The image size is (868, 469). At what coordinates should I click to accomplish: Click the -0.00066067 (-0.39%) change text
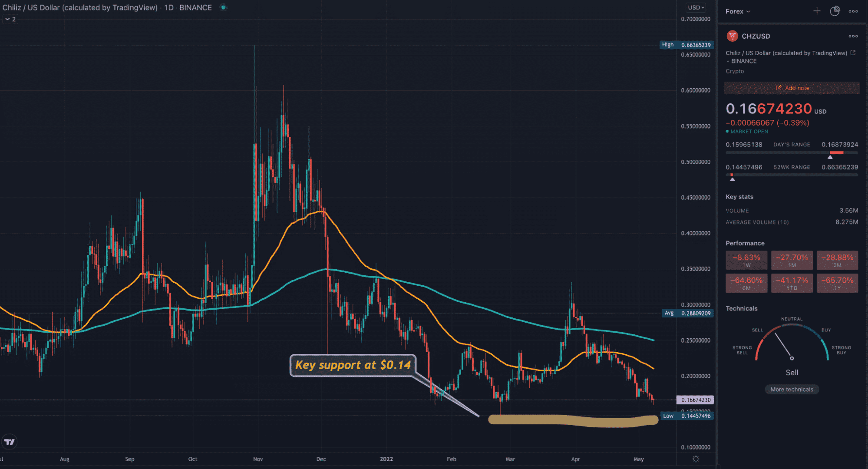[x=767, y=123]
